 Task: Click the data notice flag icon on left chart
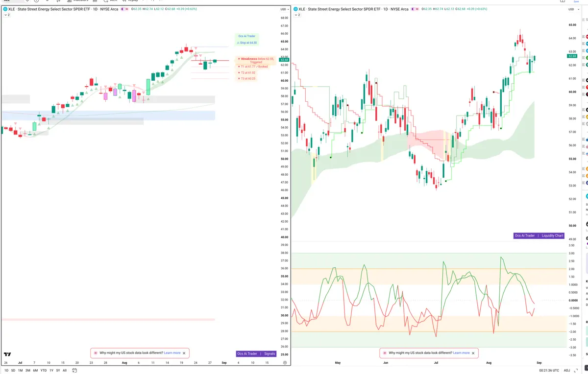(x=96, y=353)
